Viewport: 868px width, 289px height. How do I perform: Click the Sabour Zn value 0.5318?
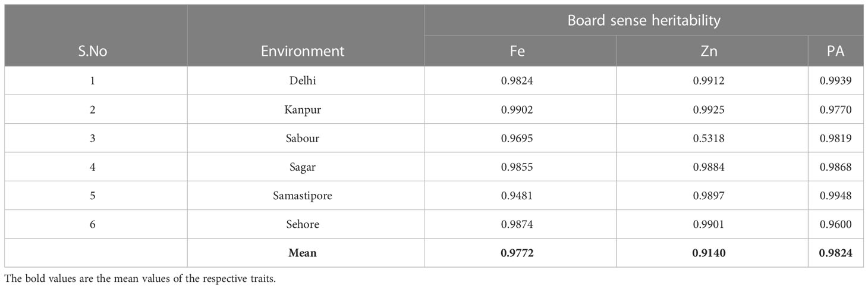tap(709, 138)
